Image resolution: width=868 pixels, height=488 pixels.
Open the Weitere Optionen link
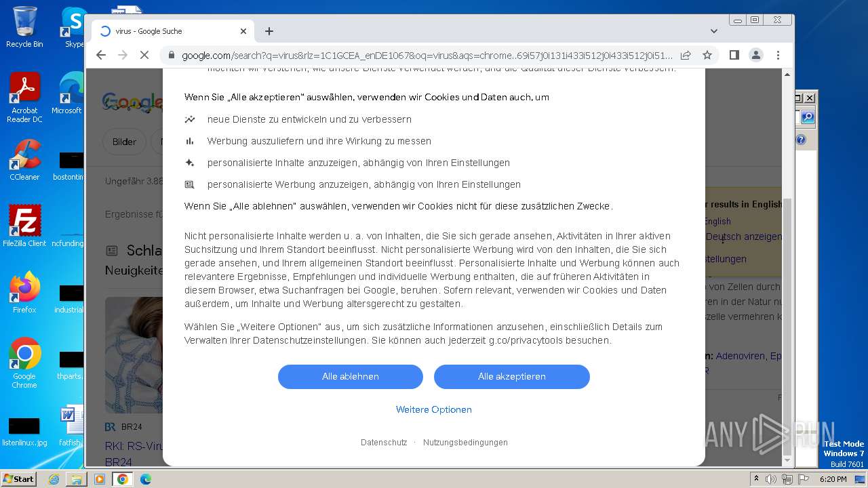tap(434, 409)
